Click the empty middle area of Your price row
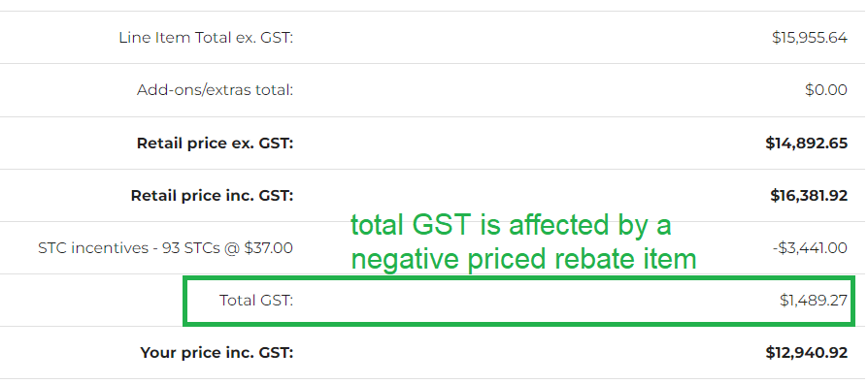The width and height of the screenshot is (868, 384). click(528, 353)
